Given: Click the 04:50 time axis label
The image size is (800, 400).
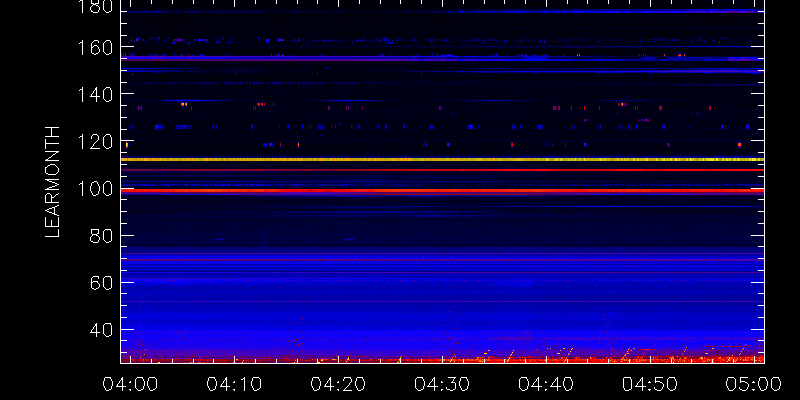Looking at the screenshot, I should [x=650, y=384].
